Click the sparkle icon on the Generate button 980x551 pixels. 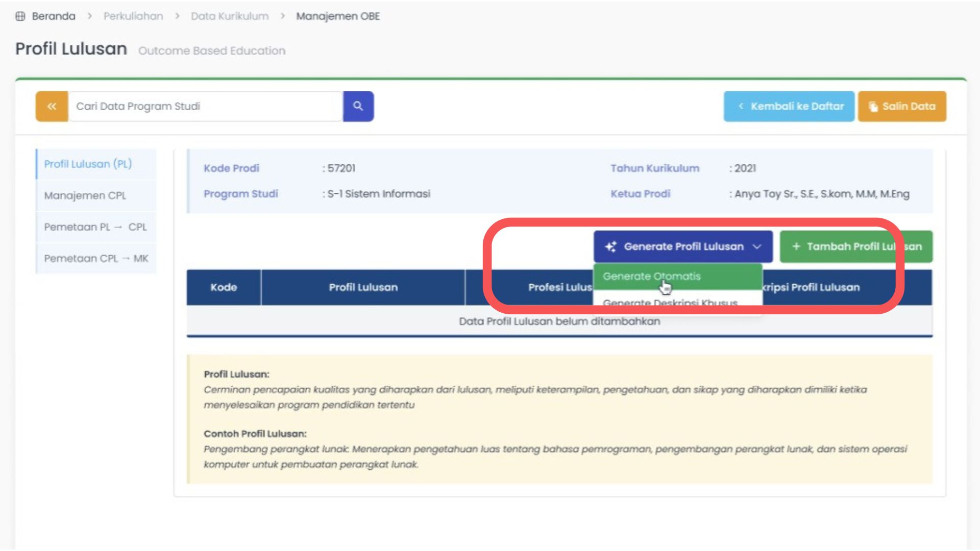click(610, 247)
